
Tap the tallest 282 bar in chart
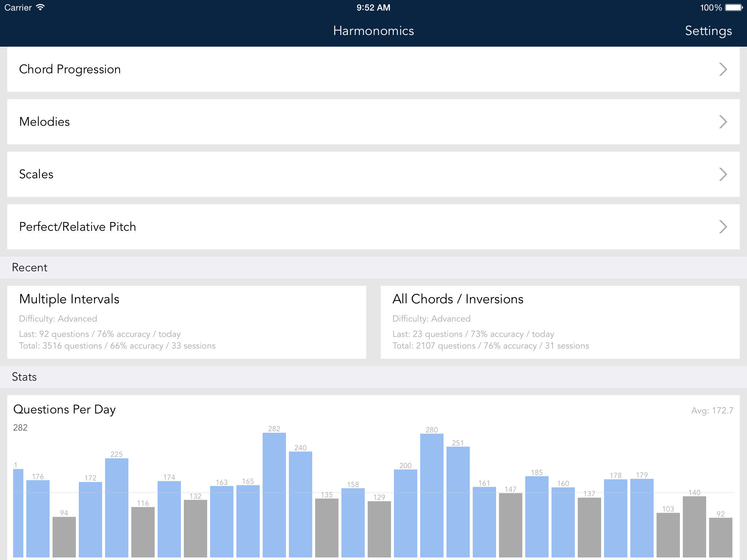pos(274,496)
